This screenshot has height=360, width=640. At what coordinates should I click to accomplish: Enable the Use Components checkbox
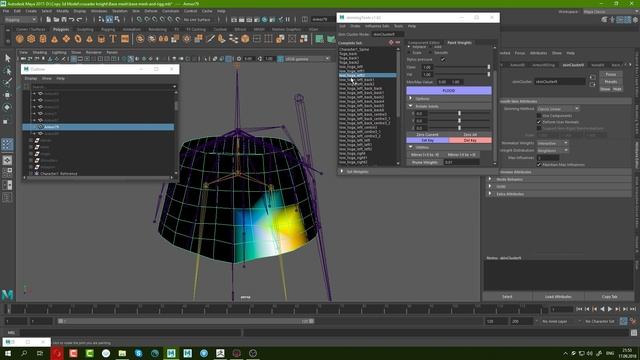[539, 116]
